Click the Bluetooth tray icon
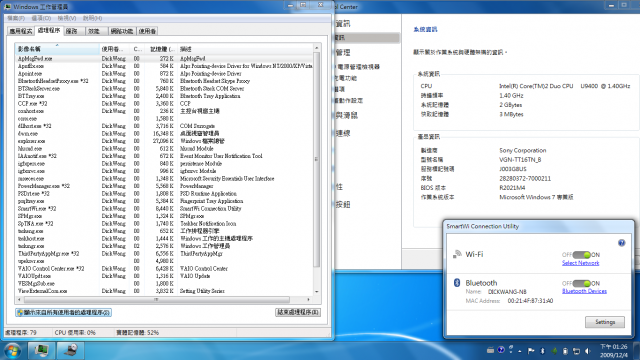 542,351
